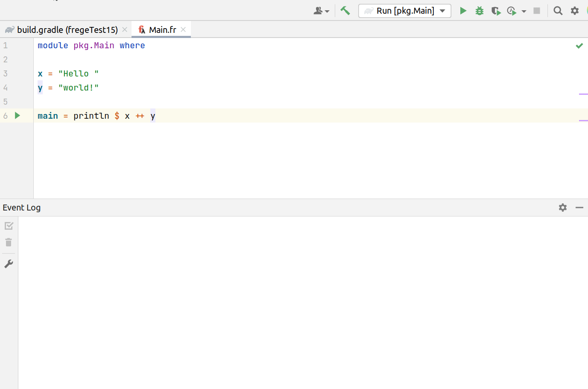The width and height of the screenshot is (588, 389).
Task: Open the user account dropdown icon
Action: (x=321, y=11)
